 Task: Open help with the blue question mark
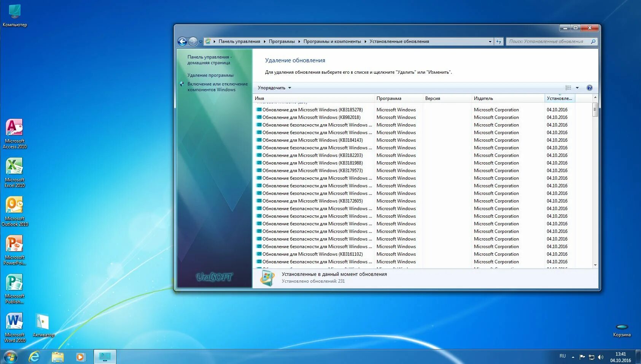pos(589,88)
